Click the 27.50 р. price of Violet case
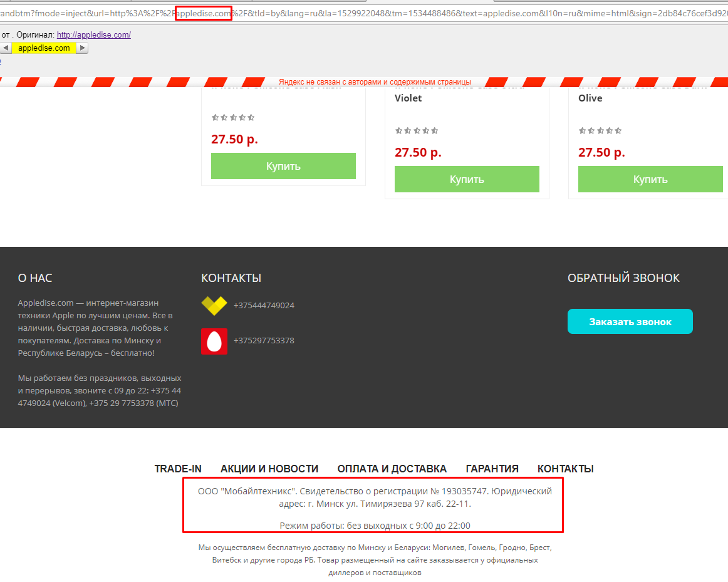This screenshot has width=728, height=582. [418, 152]
